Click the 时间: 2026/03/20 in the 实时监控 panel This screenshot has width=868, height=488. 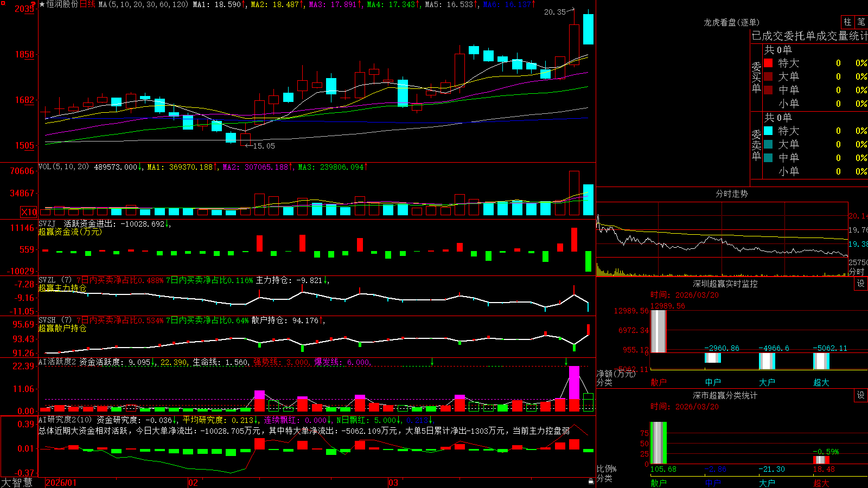pyautogui.click(x=684, y=295)
